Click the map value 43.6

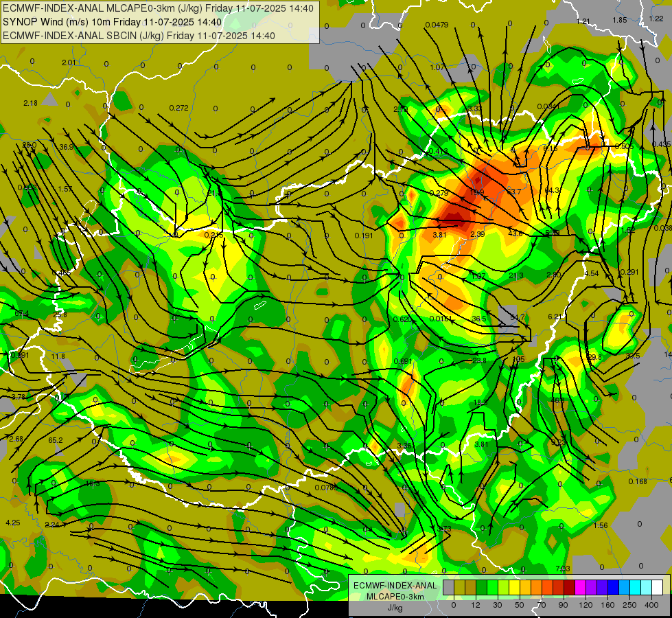tap(515, 233)
